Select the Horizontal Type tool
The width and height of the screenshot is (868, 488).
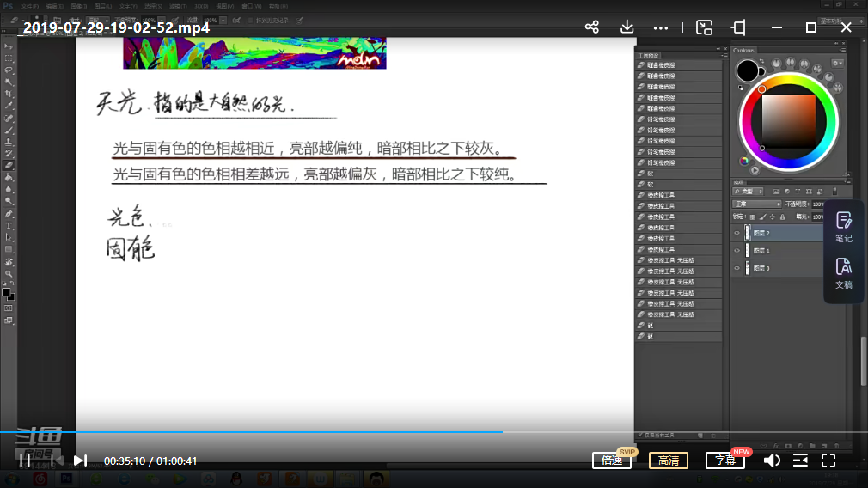9,226
